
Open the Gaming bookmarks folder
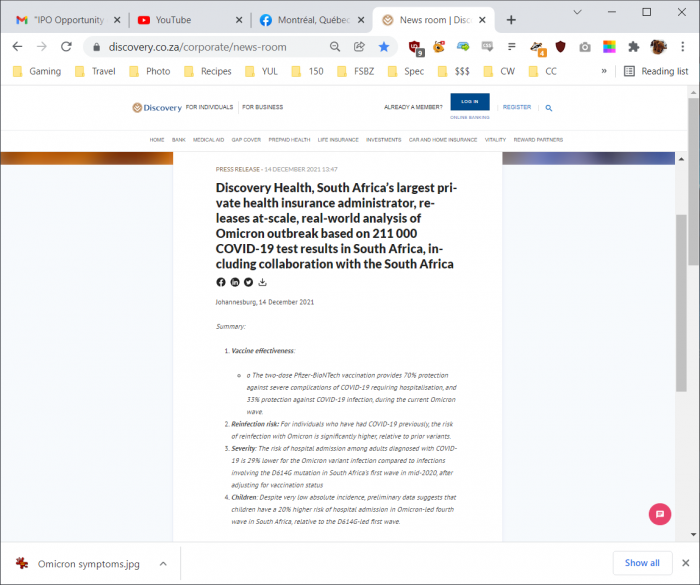pos(37,71)
